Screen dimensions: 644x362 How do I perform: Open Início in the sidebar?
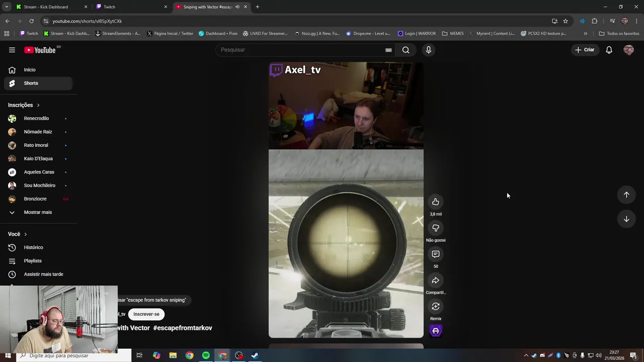(38, 70)
